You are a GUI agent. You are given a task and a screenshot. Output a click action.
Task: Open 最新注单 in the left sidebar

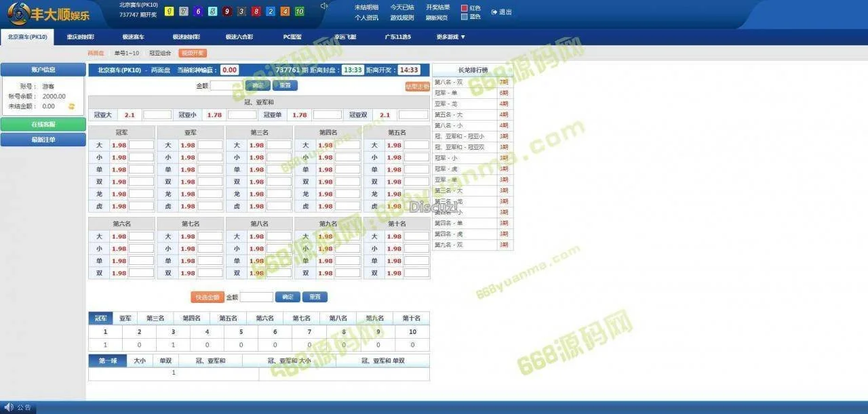(43, 140)
